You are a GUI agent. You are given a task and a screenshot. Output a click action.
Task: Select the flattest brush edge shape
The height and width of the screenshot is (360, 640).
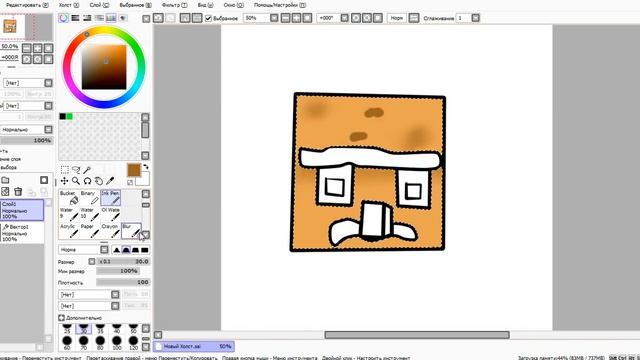(144, 250)
